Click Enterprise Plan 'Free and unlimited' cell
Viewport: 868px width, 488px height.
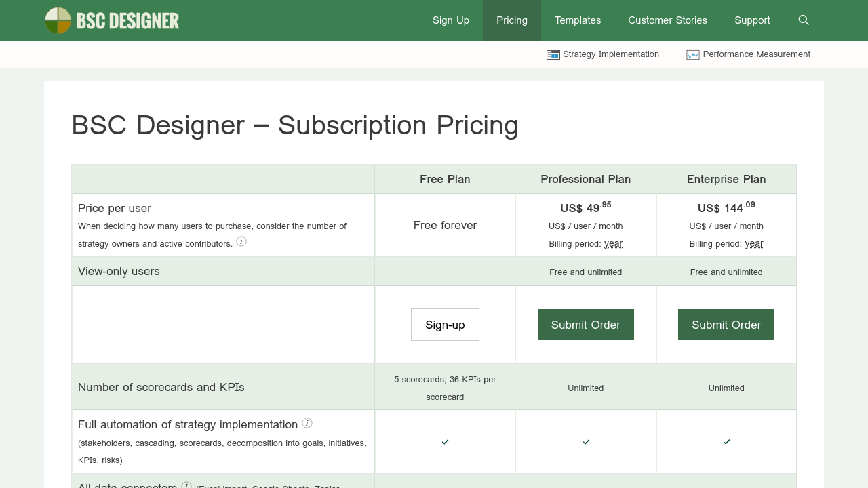coord(726,272)
